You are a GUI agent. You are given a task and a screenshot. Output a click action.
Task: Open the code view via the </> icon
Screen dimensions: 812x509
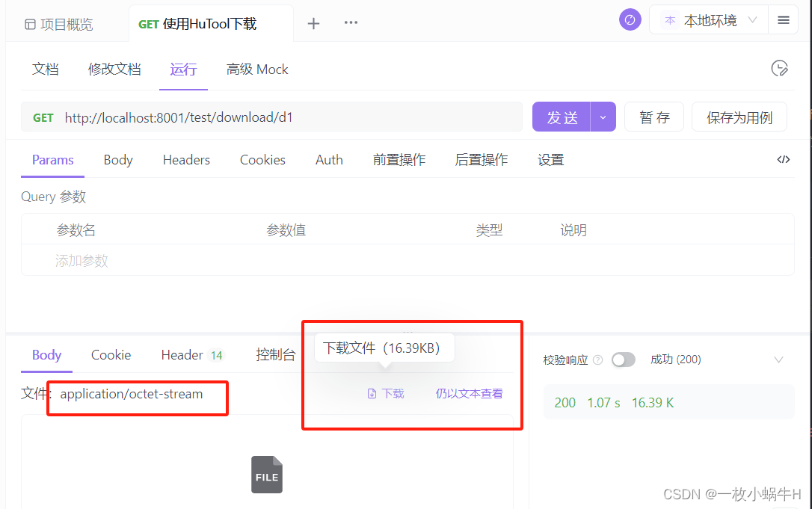(x=783, y=159)
